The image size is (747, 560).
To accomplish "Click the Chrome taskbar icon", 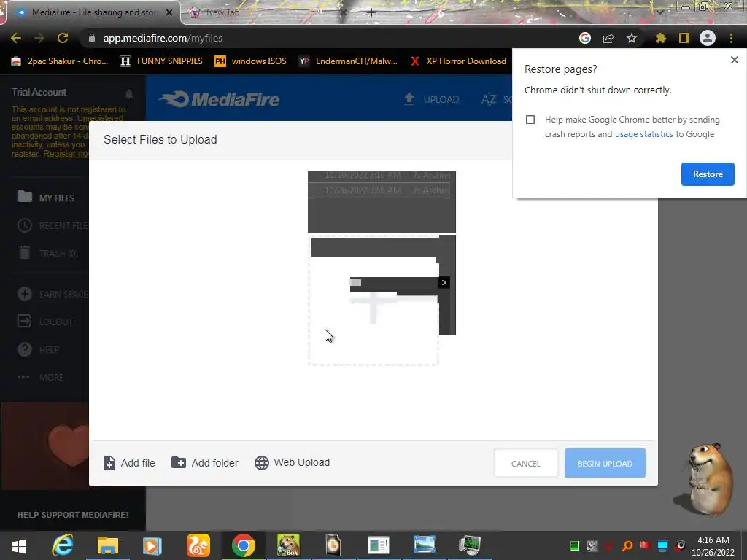I will [x=244, y=545].
